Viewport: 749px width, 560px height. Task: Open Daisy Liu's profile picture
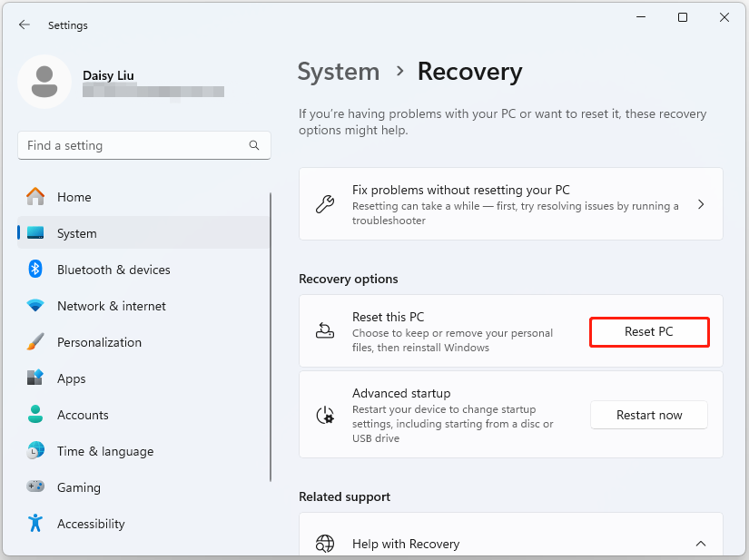click(x=44, y=81)
